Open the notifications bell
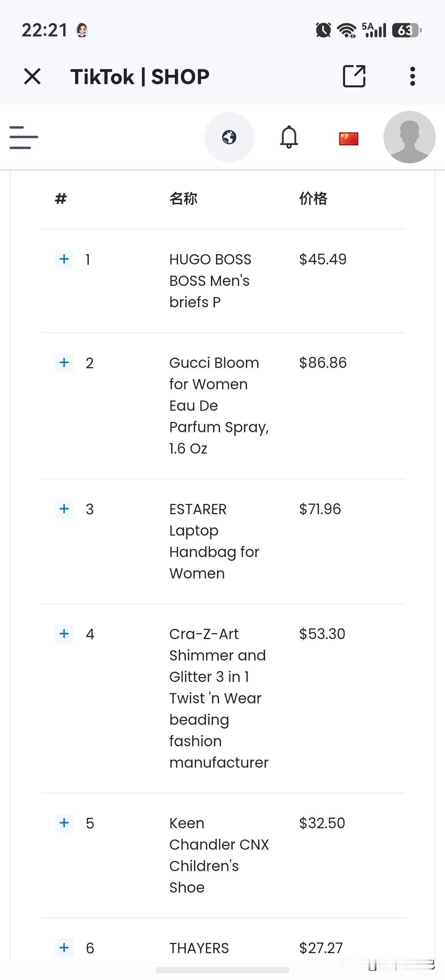The image size is (445, 980). coord(289,137)
